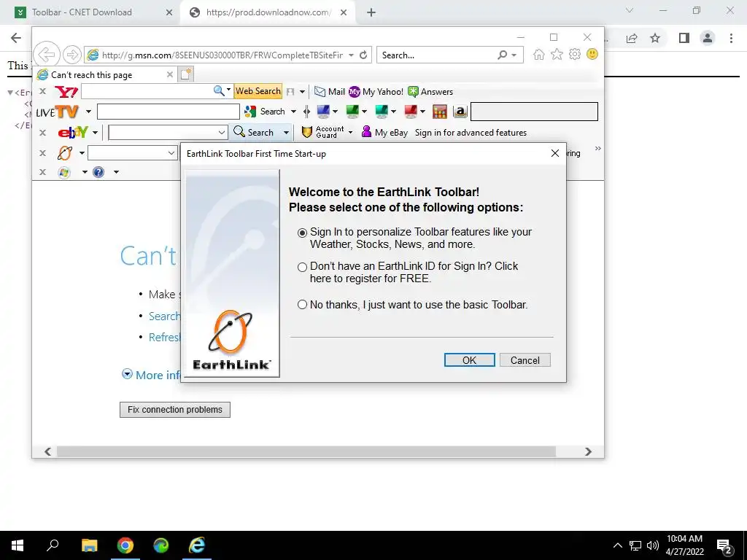Click the Amazon icon in the LiveTV toolbar
The image size is (747, 560).
460,112
